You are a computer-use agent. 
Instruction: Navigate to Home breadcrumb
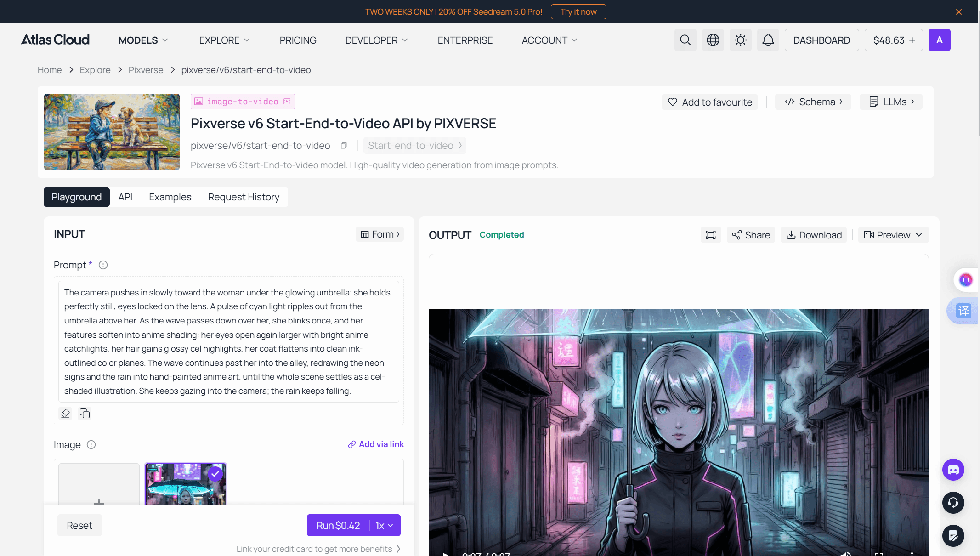pos(50,70)
